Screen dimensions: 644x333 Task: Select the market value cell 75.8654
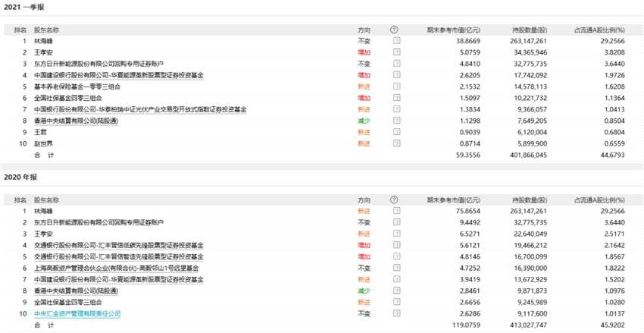[467, 211]
